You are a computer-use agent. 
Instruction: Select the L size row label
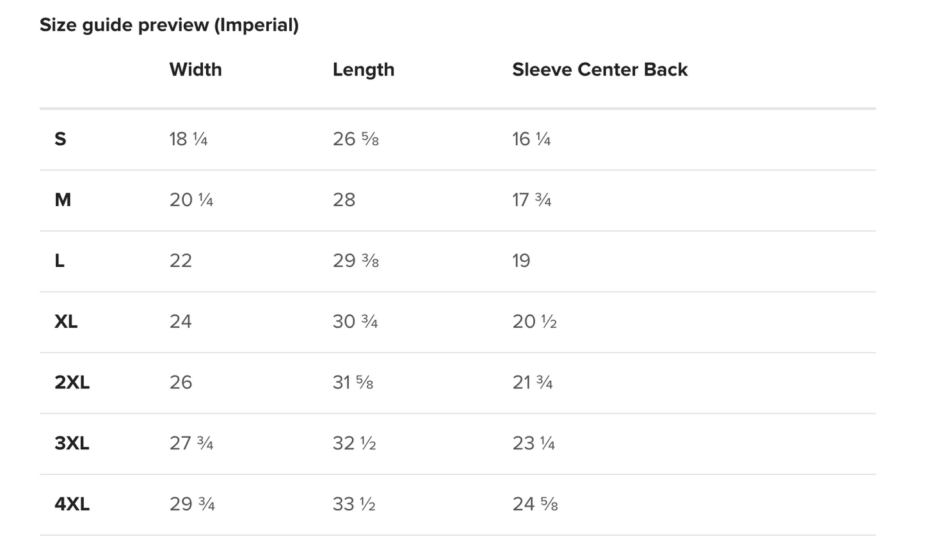click(60, 260)
